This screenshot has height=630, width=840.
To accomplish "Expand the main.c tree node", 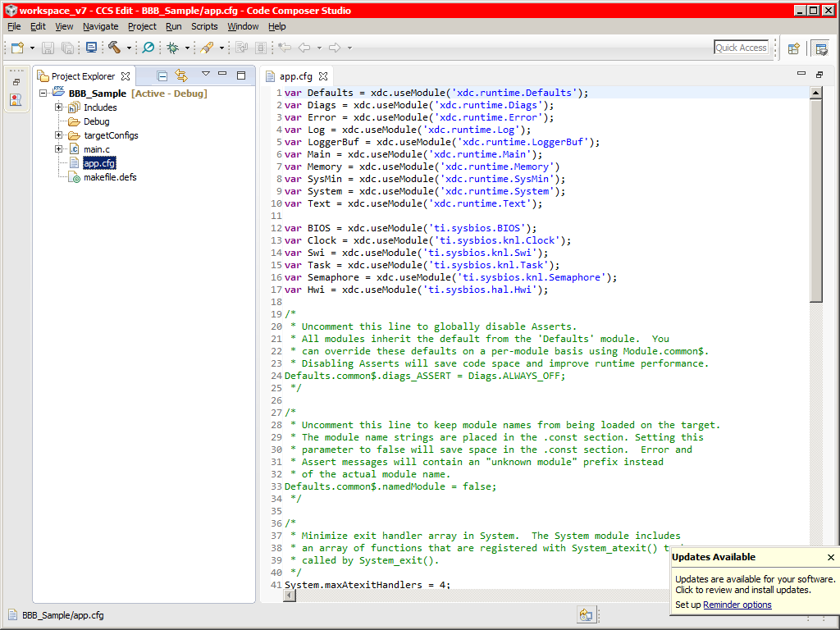I will point(58,149).
